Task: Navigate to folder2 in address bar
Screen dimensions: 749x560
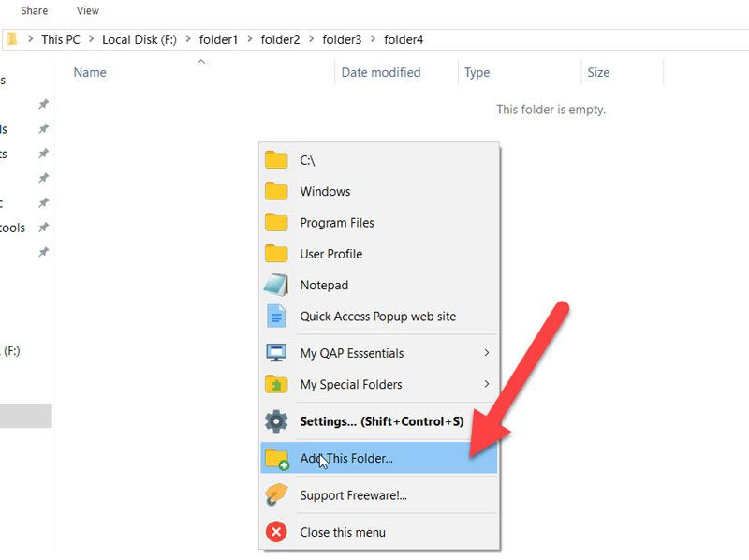Action: point(280,39)
